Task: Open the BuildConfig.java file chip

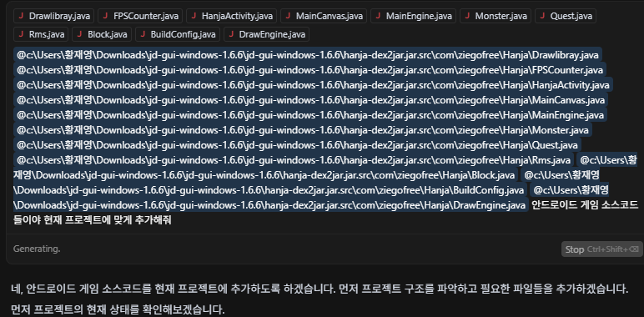Action: point(178,34)
